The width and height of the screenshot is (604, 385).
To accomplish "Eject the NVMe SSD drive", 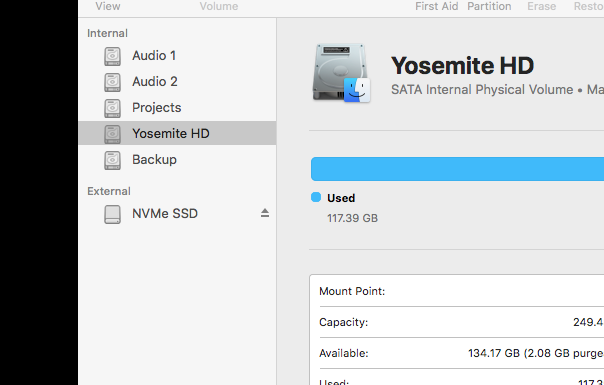I will [265, 213].
